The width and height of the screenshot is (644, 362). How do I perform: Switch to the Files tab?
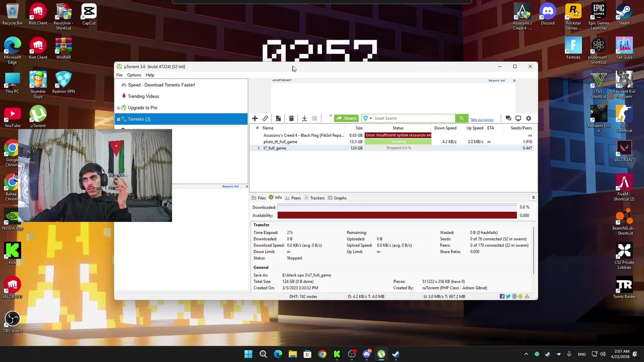coord(259,198)
